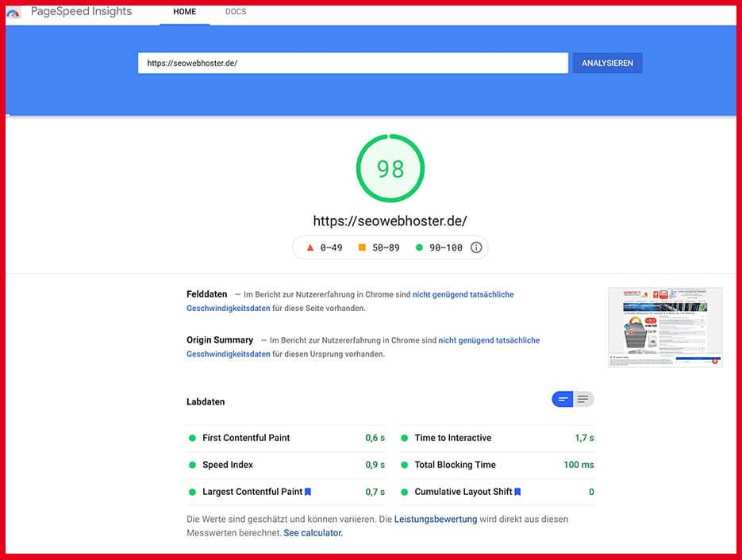Click the red triangle 0-49 legend marker
The image size is (742, 560).
coord(309,247)
